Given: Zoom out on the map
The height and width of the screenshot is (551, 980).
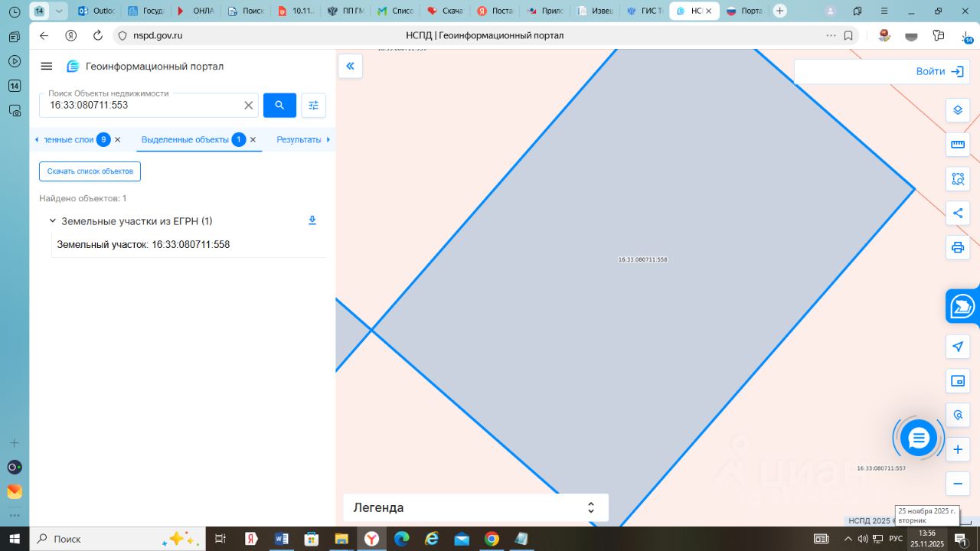Looking at the screenshot, I should point(958,484).
